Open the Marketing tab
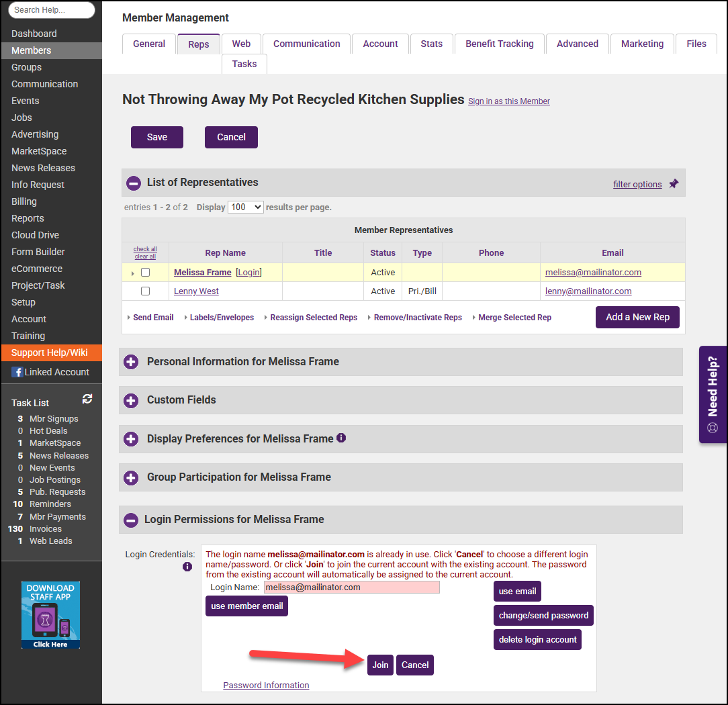728x705 pixels. 642,44
